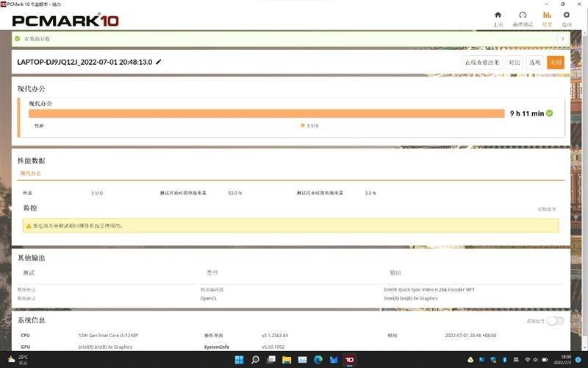Click the PCMARK 10 logo
The height and width of the screenshot is (368, 588).
65,21
